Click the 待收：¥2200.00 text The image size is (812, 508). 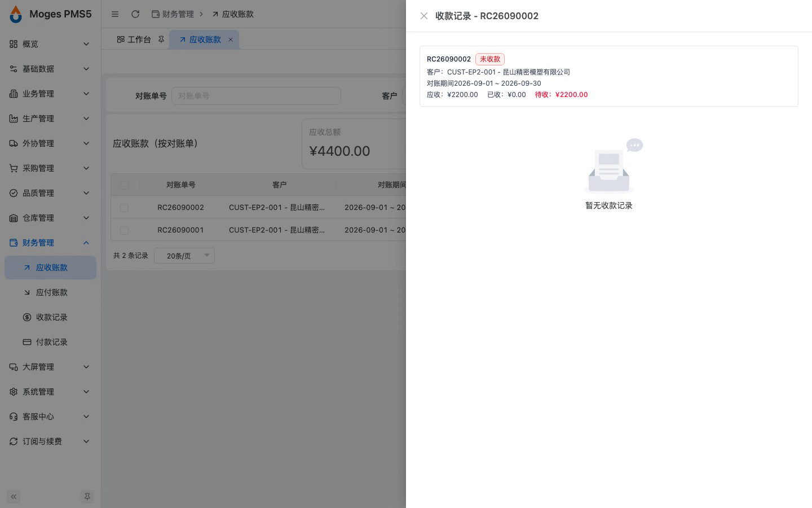(x=561, y=95)
